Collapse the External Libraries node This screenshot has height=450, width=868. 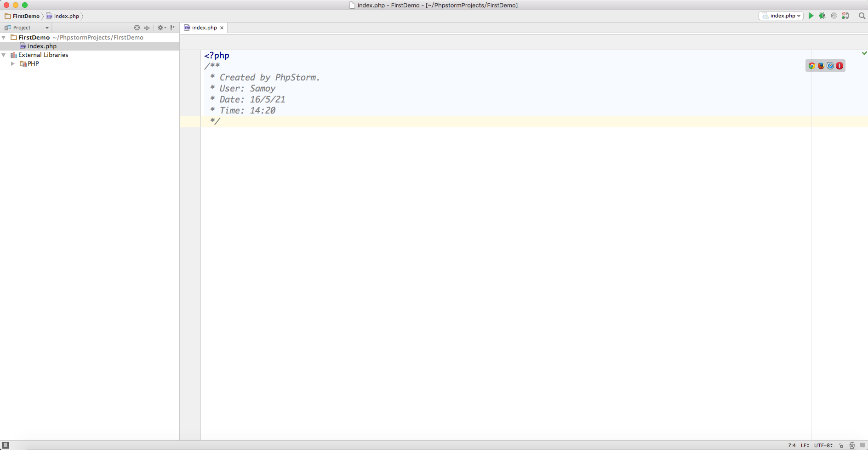pyautogui.click(x=4, y=55)
